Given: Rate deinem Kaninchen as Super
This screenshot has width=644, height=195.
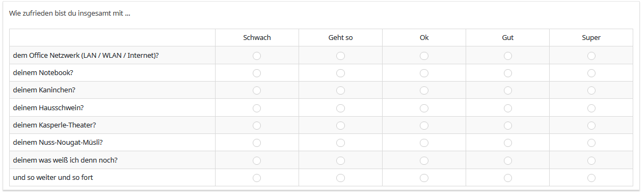Looking at the screenshot, I should pos(591,91).
